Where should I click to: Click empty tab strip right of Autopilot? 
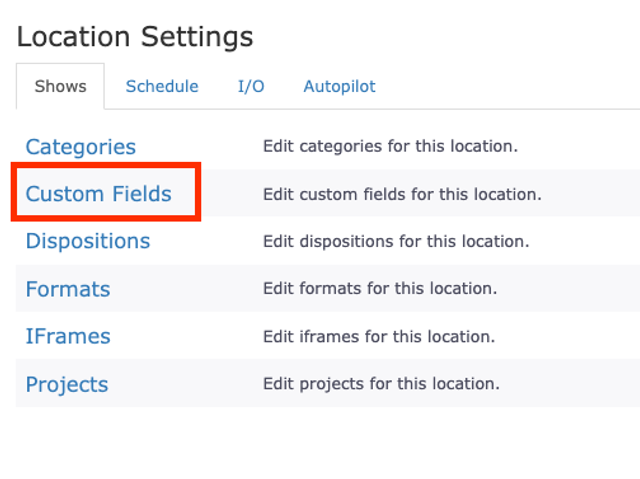click(510, 86)
